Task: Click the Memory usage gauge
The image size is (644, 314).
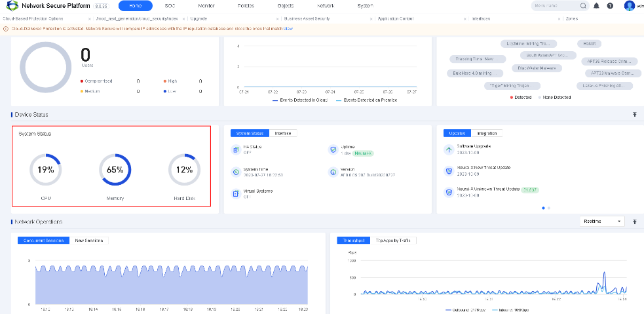Action: [115, 170]
